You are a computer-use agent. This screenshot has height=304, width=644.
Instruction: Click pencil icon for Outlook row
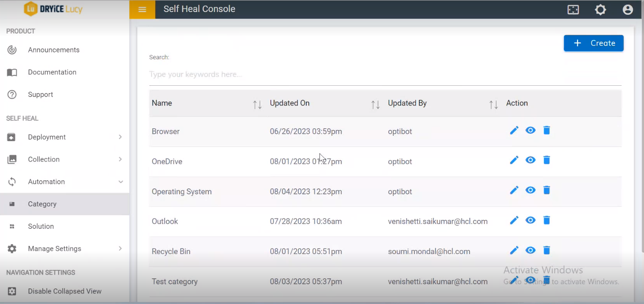514,221
